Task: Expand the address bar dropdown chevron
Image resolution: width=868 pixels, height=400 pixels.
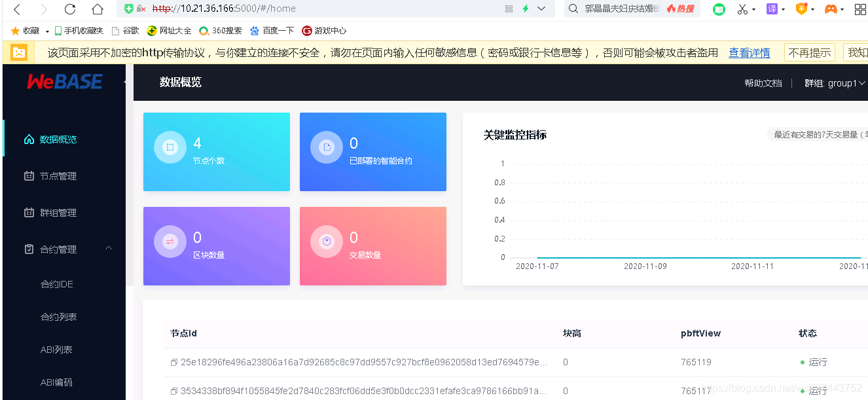Action: [541, 9]
